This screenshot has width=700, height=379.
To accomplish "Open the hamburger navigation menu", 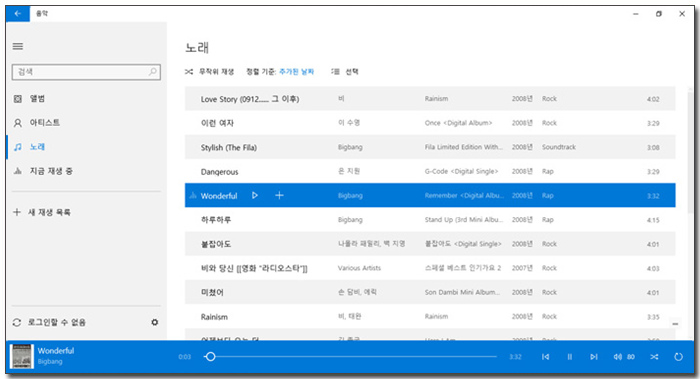I will click(18, 46).
